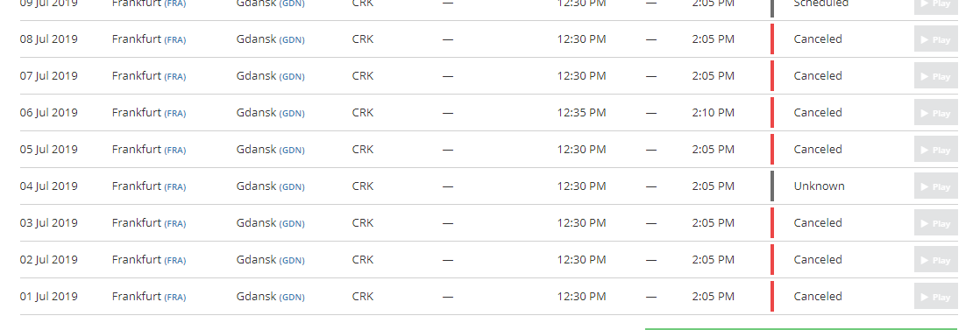Click Play button for 01 Jul 2019 flight

tap(935, 297)
